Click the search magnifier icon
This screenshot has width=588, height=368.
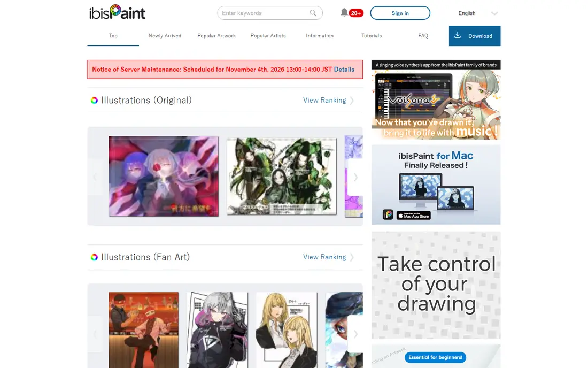point(313,13)
